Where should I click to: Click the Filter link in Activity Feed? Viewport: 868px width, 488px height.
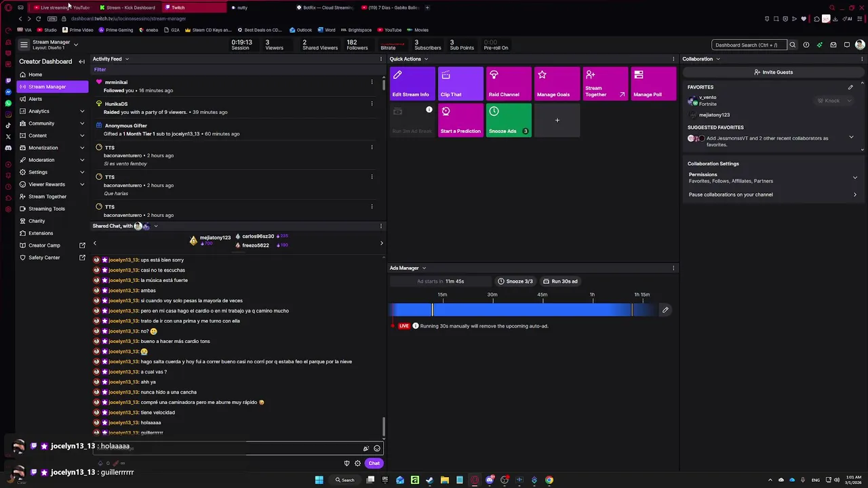(x=100, y=69)
